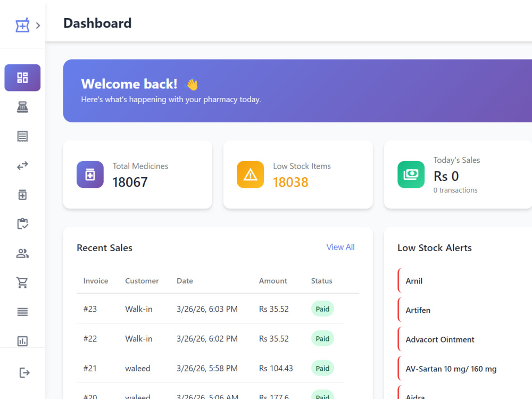Click customer waleed on invoice #21
Screen dimensions: 532x399
click(138, 369)
